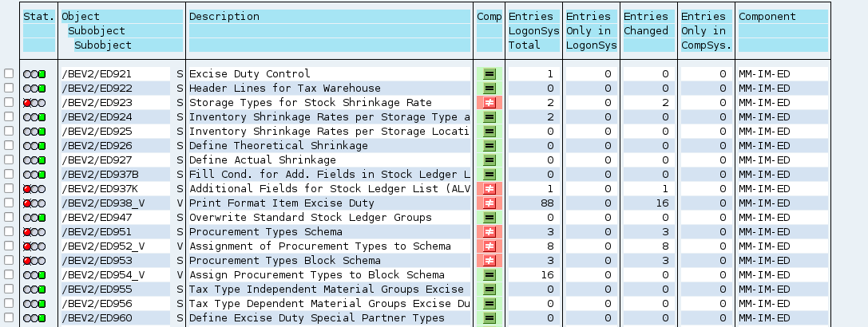Screen dimensions: 868x327
Task: Click 'Header Lines for Tax Warehouse' description
Action: coord(285,88)
